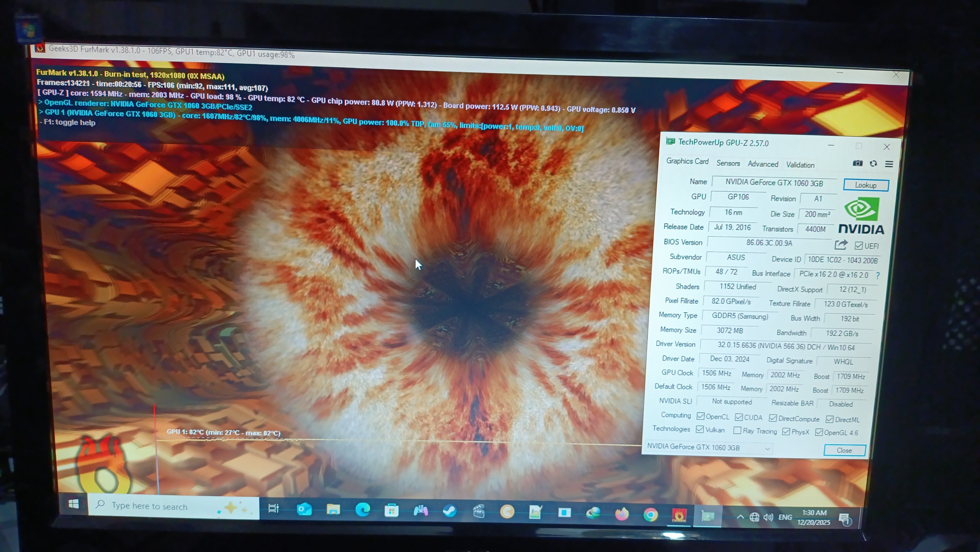Switch to the Sensors tab
The width and height of the screenshot is (980, 552).
pos(728,163)
